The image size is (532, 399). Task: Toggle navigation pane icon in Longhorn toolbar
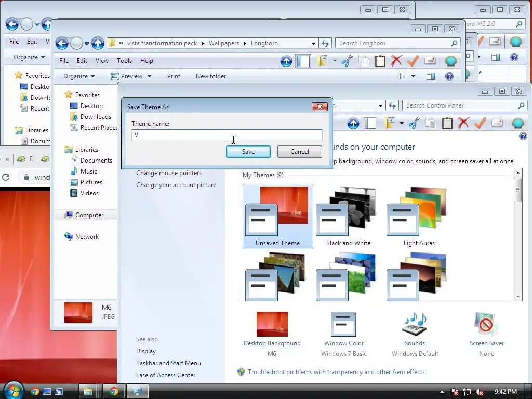pyautogui.click(x=303, y=61)
